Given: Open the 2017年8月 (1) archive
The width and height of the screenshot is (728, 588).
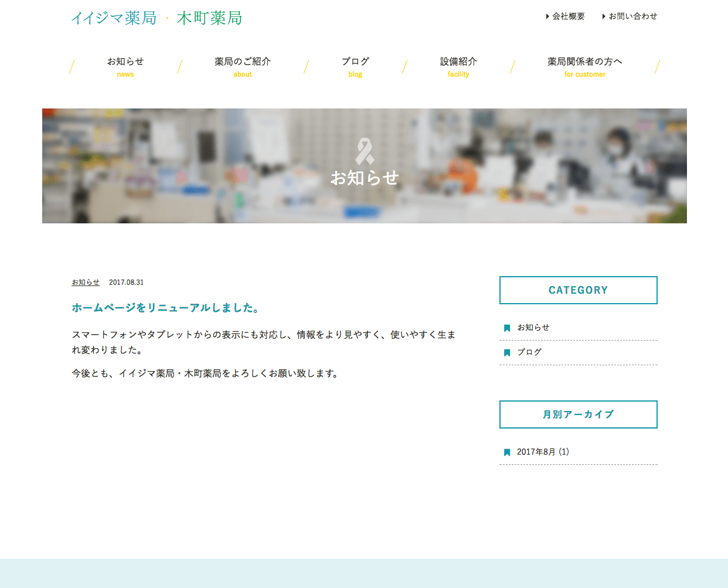Looking at the screenshot, I should coord(543,452).
